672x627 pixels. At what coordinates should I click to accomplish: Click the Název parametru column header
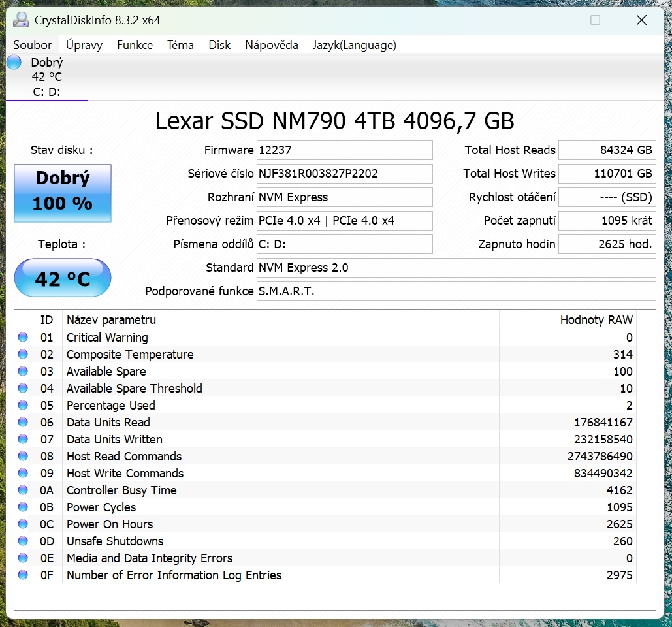click(x=111, y=320)
